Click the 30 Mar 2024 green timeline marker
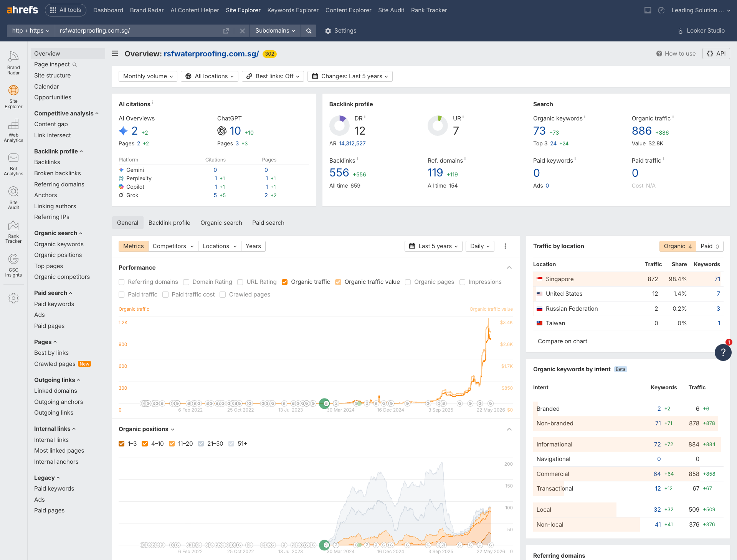 point(325,404)
